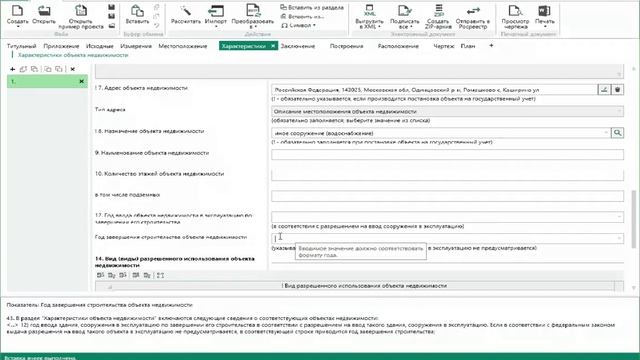Open the dropdown arrow under Импорт
This screenshot has height=360, width=640.
216,27
